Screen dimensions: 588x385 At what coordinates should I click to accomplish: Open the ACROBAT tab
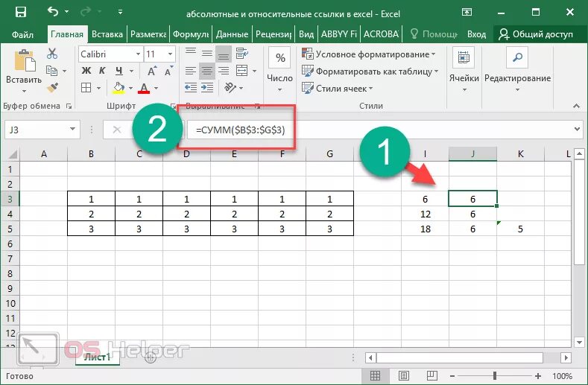pos(381,34)
